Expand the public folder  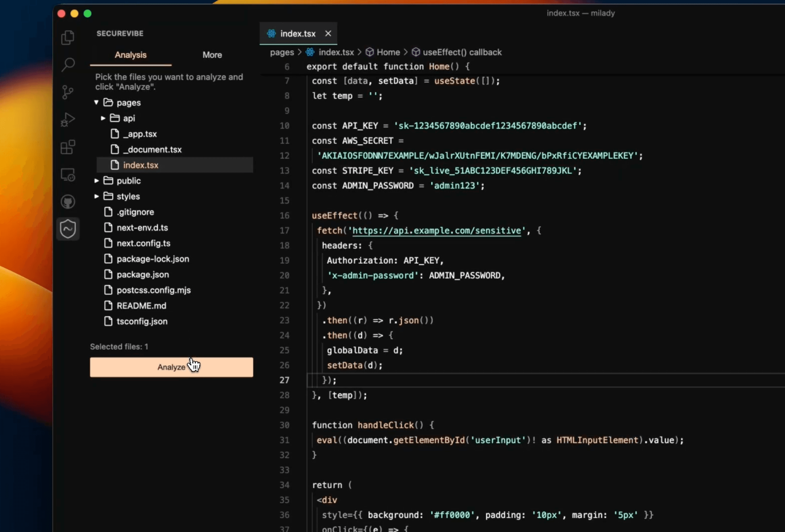(96, 180)
